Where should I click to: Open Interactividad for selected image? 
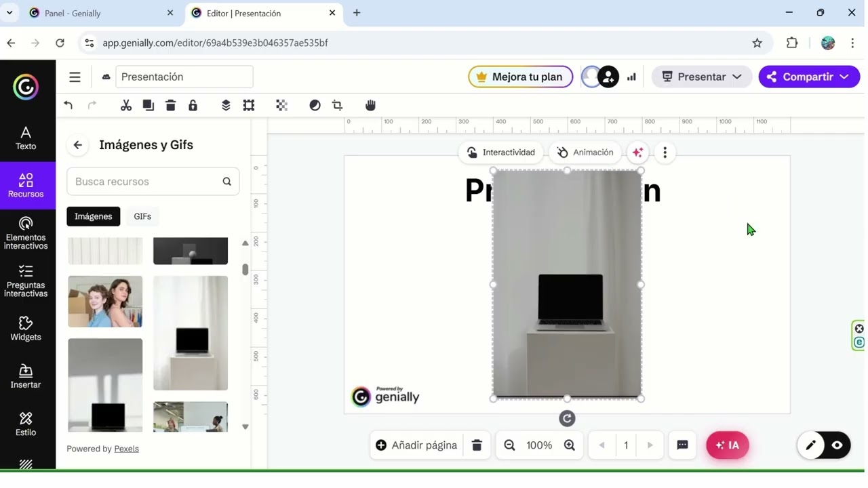pyautogui.click(x=501, y=152)
